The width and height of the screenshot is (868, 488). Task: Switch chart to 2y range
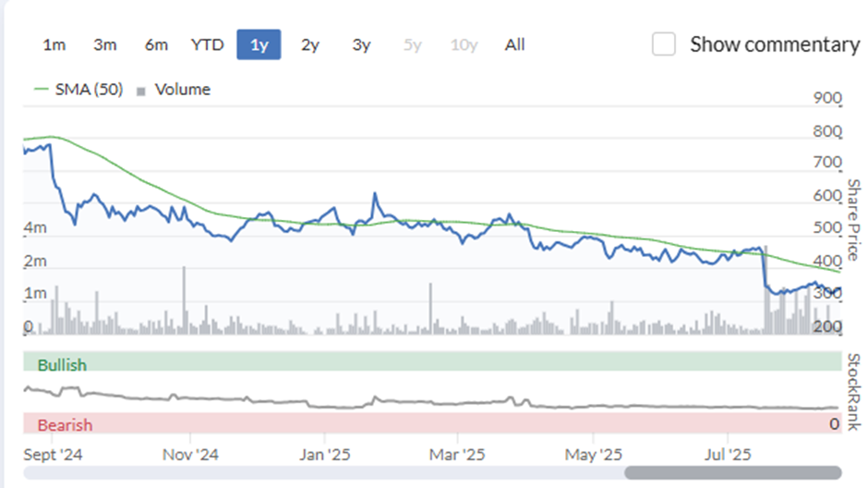(x=310, y=45)
